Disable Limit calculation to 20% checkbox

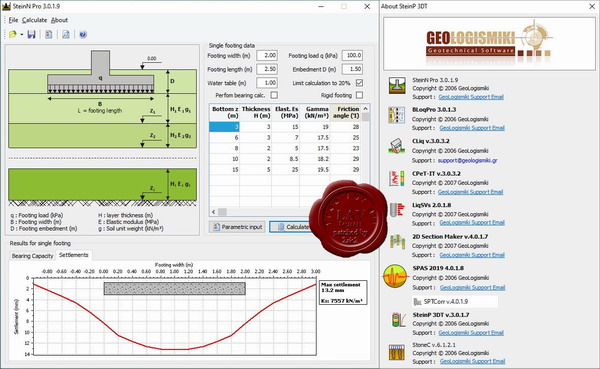pyautogui.click(x=359, y=83)
